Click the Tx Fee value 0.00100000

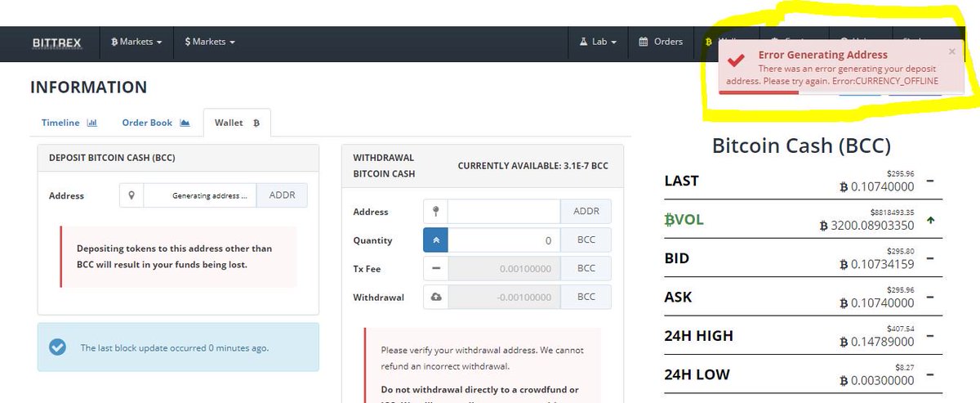[504, 268]
